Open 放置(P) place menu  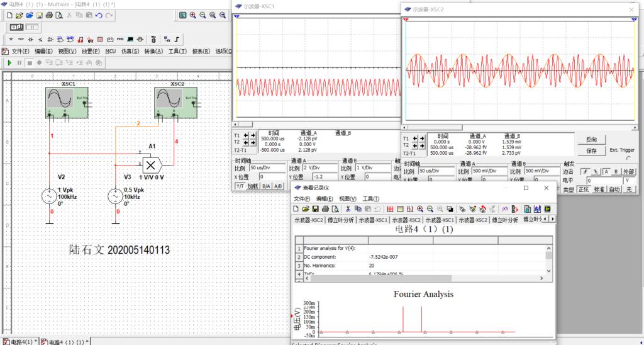[91, 52]
